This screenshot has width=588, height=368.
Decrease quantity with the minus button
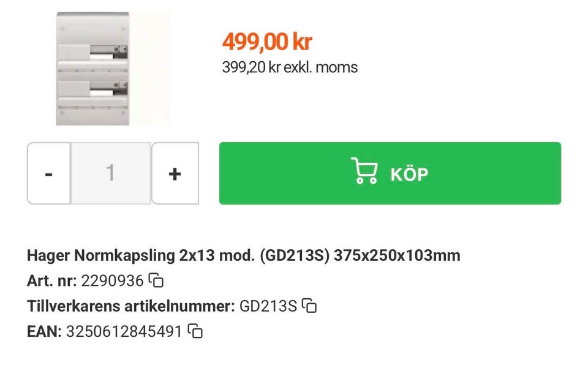[49, 174]
